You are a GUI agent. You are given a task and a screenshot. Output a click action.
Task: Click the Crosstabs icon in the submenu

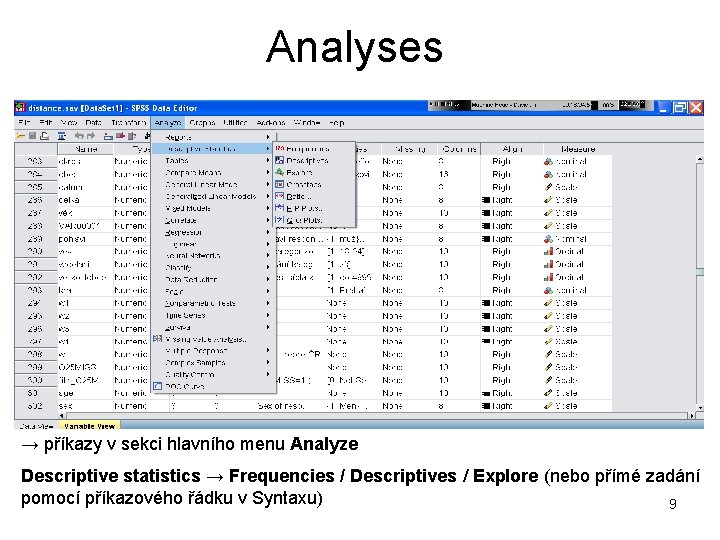tap(280, 184)
